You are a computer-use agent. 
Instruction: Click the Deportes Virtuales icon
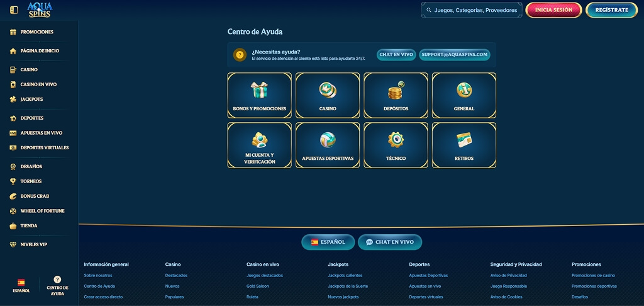13,148
